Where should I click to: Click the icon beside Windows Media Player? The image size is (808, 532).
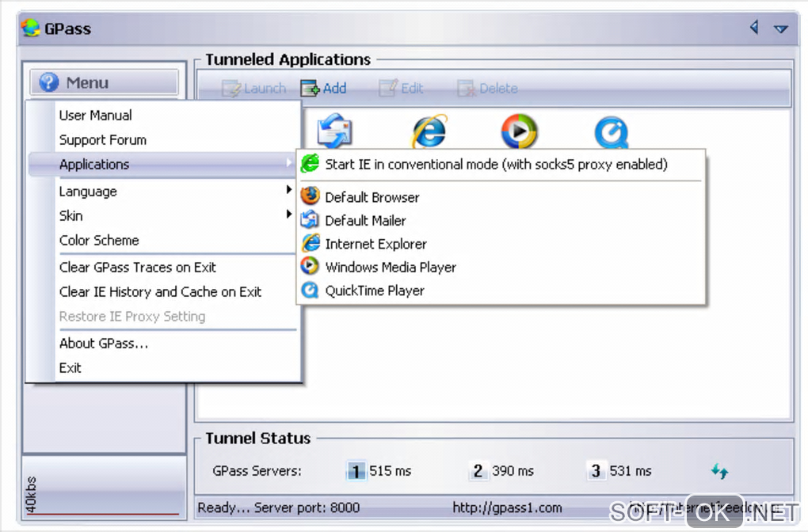coord(311,266)
